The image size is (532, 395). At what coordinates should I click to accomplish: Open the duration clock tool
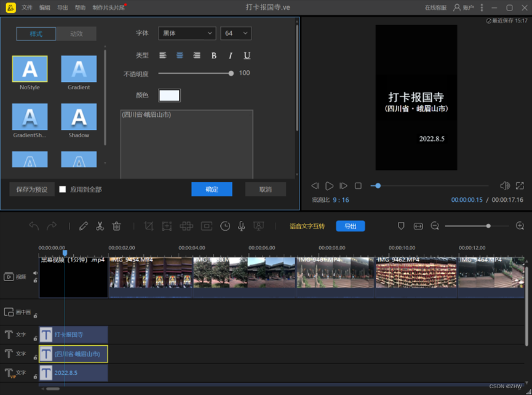pyautogui.click(x=225, y=226)
